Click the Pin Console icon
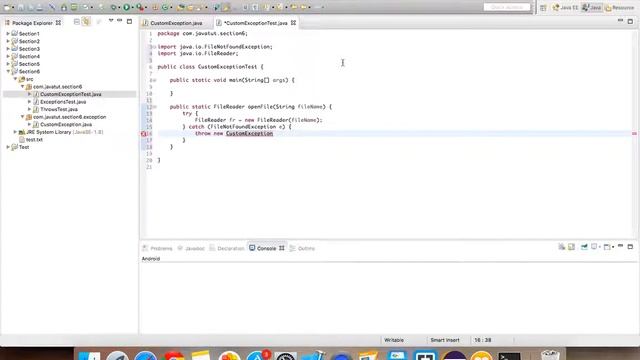640x360 pixels. (584, 247)
